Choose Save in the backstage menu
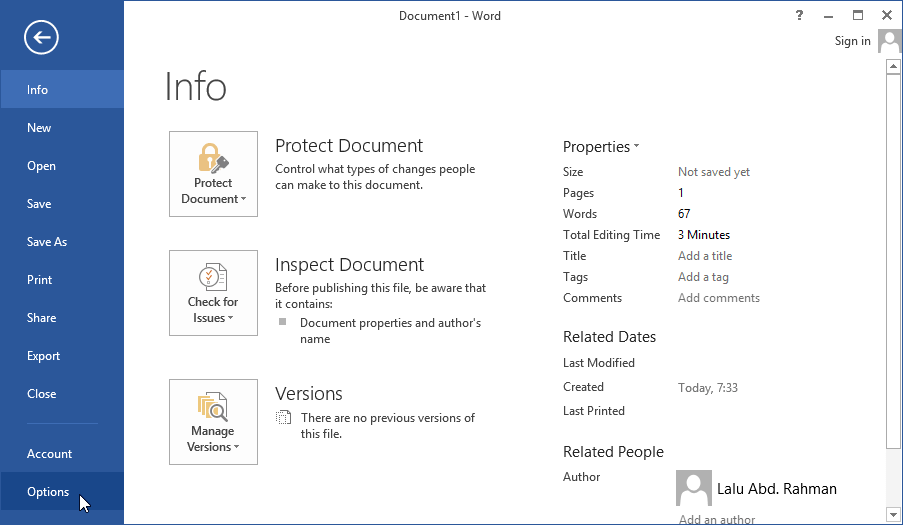The width and height of the screenshot is (903, 525). click(62, 203)
